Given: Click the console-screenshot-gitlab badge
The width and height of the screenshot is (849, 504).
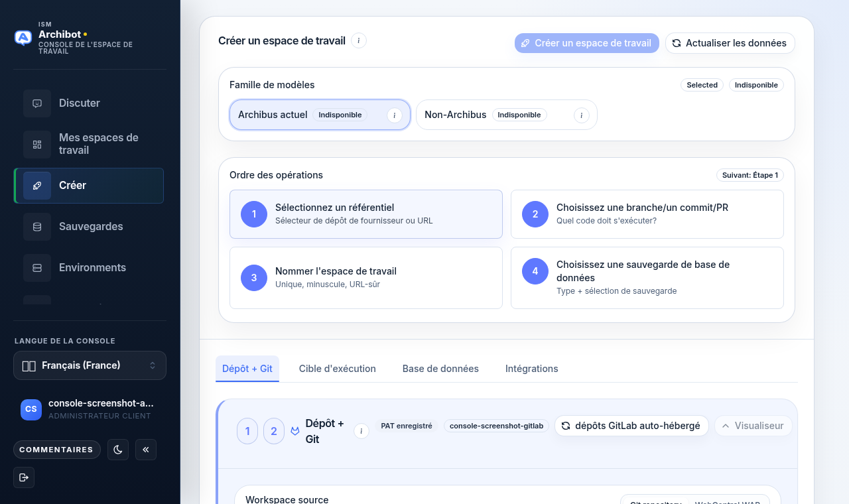Looking at the screenshot, I should click(497, 426).
